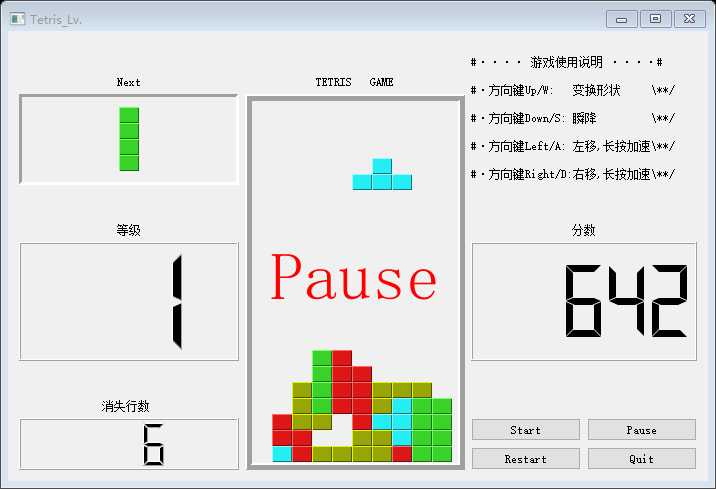Image resolution: width=716 pixels, height=489 pixels.
Task: Click the '方向键Up/W: 变换形状' instruction line
Action: point(573,90)
